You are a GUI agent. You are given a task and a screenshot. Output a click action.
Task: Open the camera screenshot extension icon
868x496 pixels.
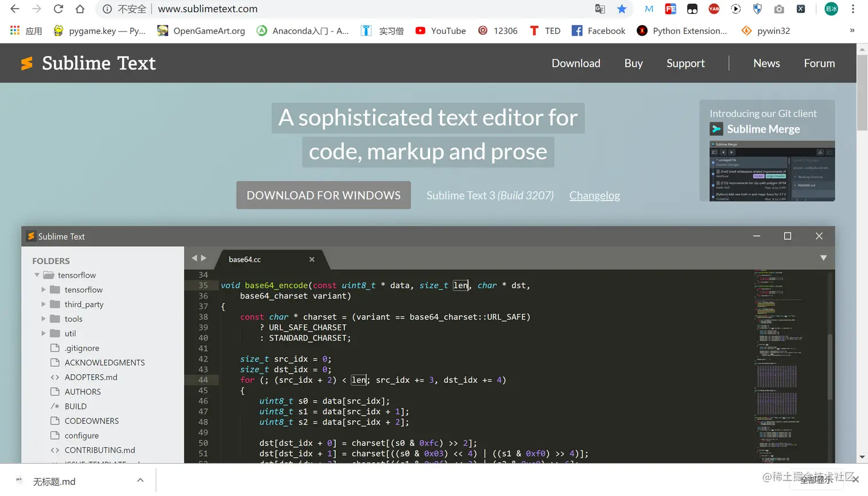point(779,9)
